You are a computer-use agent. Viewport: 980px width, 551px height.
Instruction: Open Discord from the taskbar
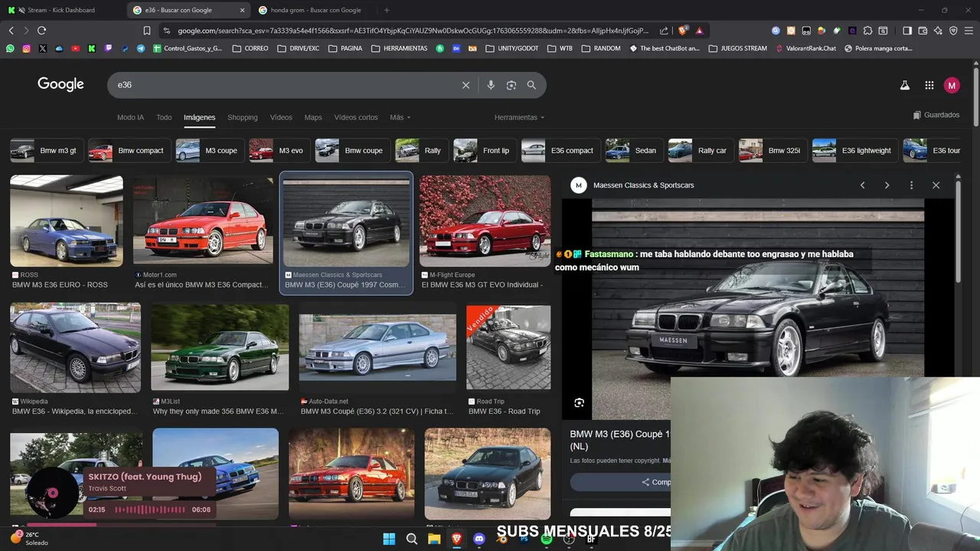pos(479,539)
